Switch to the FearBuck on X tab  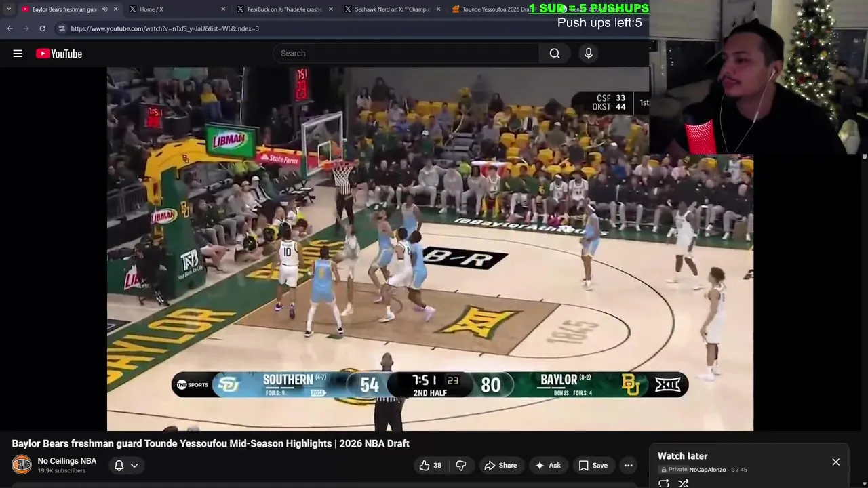285,9
